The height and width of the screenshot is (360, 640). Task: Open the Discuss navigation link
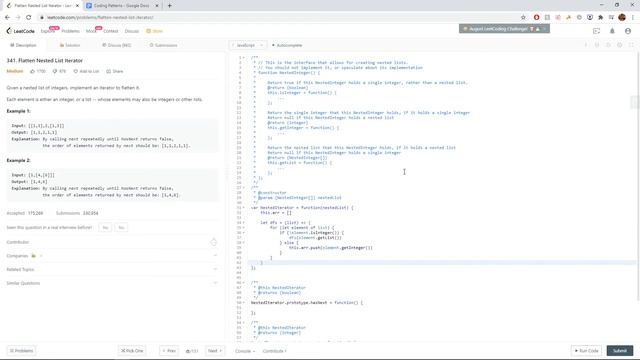132,31
